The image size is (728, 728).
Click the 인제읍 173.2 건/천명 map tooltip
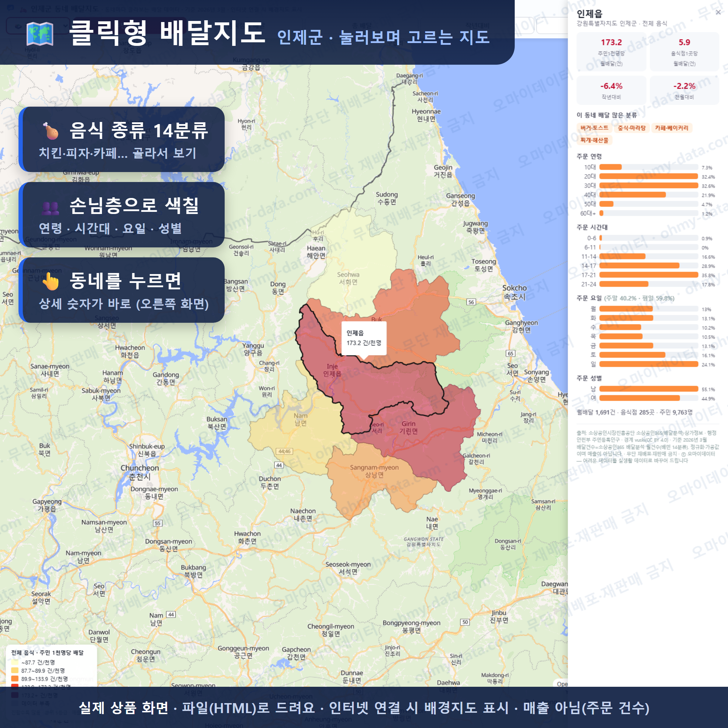pos(364,338)
